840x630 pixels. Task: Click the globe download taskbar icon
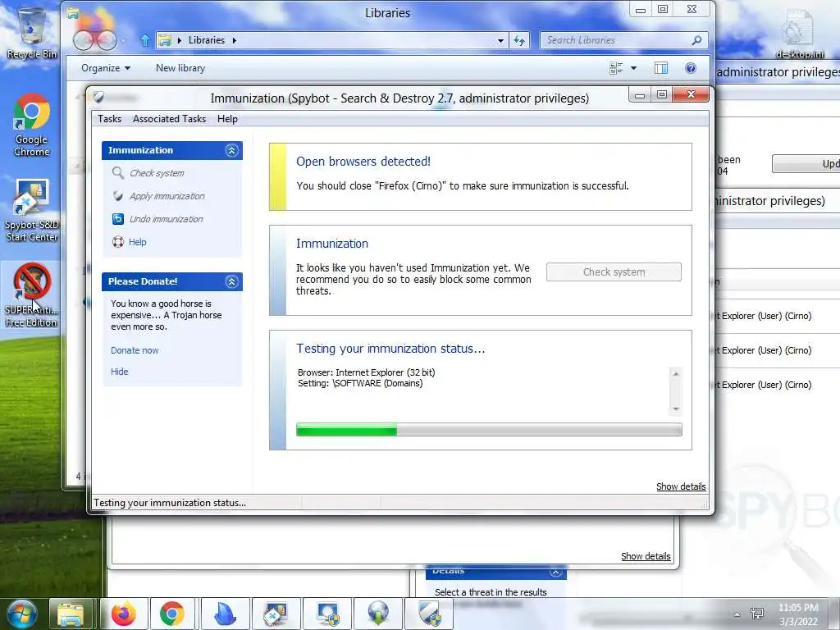tap(377, 614)
